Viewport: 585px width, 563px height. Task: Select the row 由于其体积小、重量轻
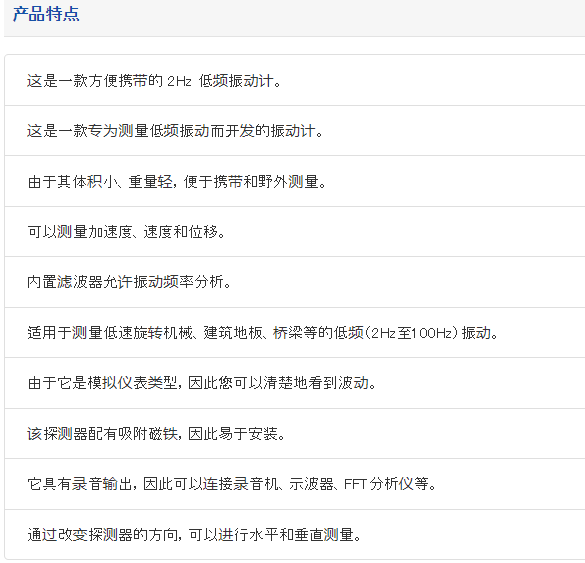pos(295,182)
